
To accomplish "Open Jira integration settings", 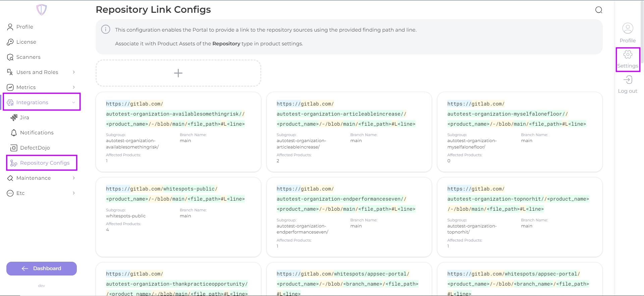I will (x=24, y=118).
